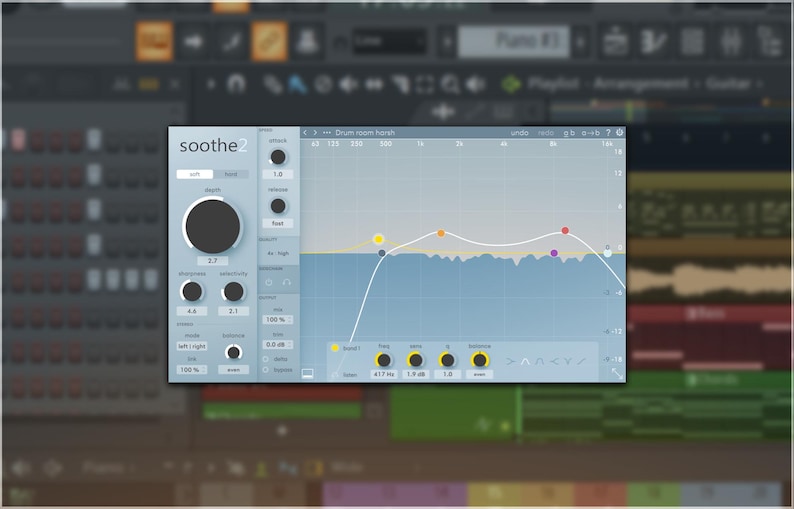The height and width of the screenshot is (509, 794).
Task: Toggle the a b comparison state
Action: pyautogui.click(x=569, y=133)
